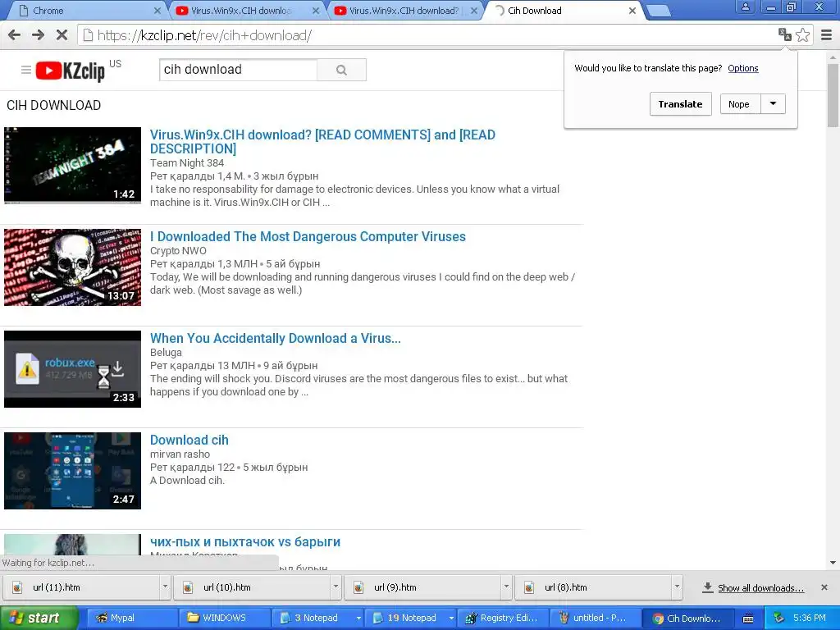Open the KZclip hamburger sidebar menu
Screen dimensions: 840x630
25,70
